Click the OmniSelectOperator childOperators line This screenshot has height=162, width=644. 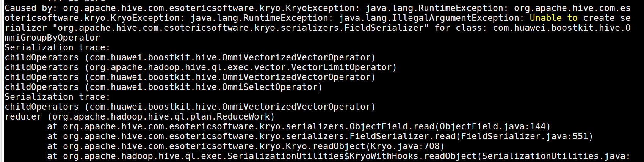(x=163, y=87)
